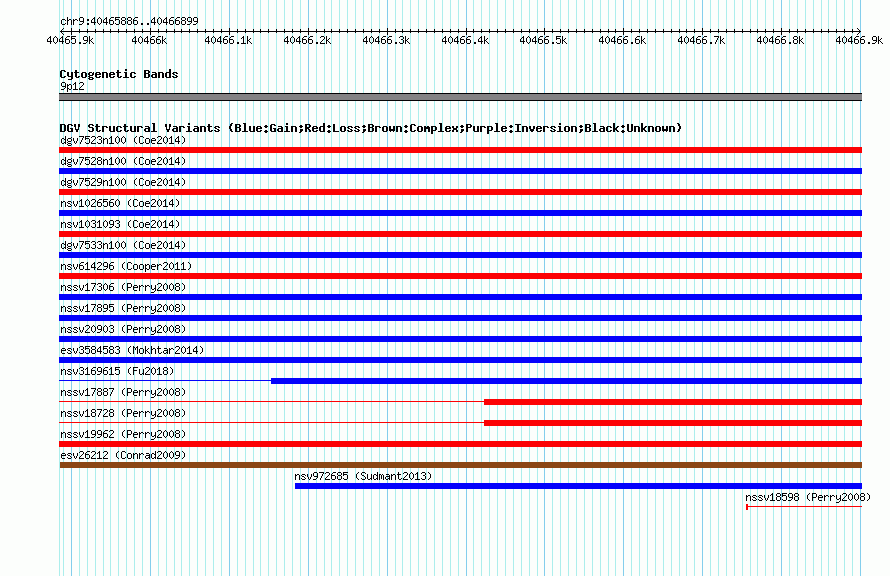This screenshot has height=576, width=890.
Task: Open the esv3584583 (Mokhtar2014) label
Action: click(x=132, y=350)
